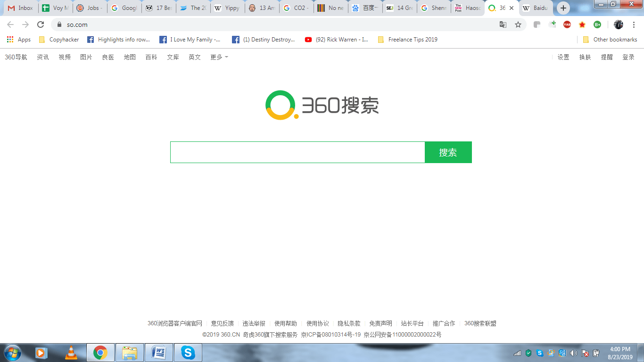Switch to Microsoft Word in the taskbar
Image resolution: width=644 pixels, height=362 pixels.
[159, 353]
